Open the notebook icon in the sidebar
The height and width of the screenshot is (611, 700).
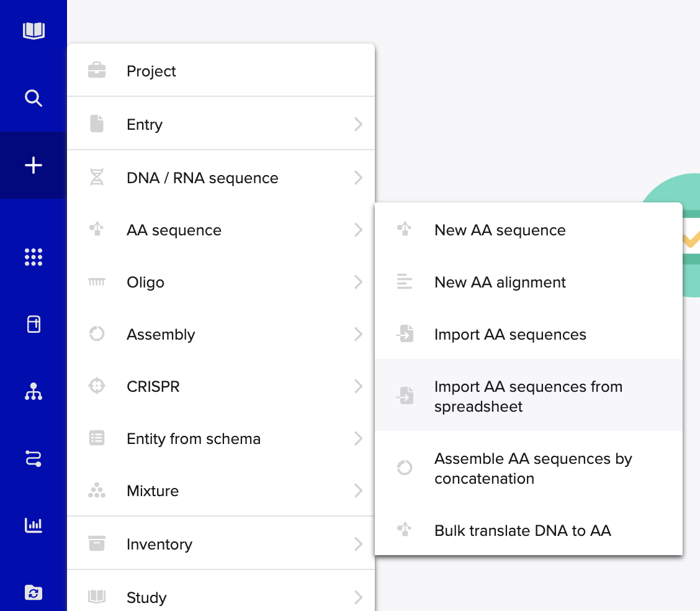pyautogui.click(x=34, y=30)
